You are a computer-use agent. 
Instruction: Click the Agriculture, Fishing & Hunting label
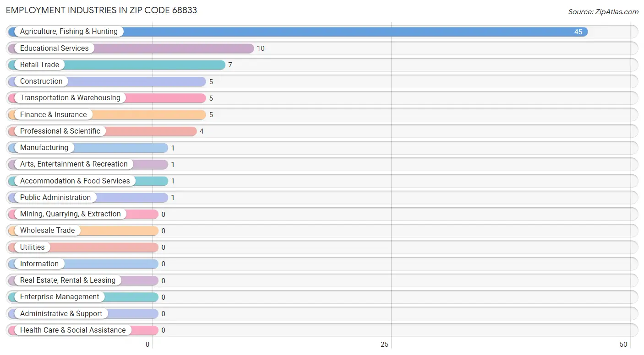[69, 32]
